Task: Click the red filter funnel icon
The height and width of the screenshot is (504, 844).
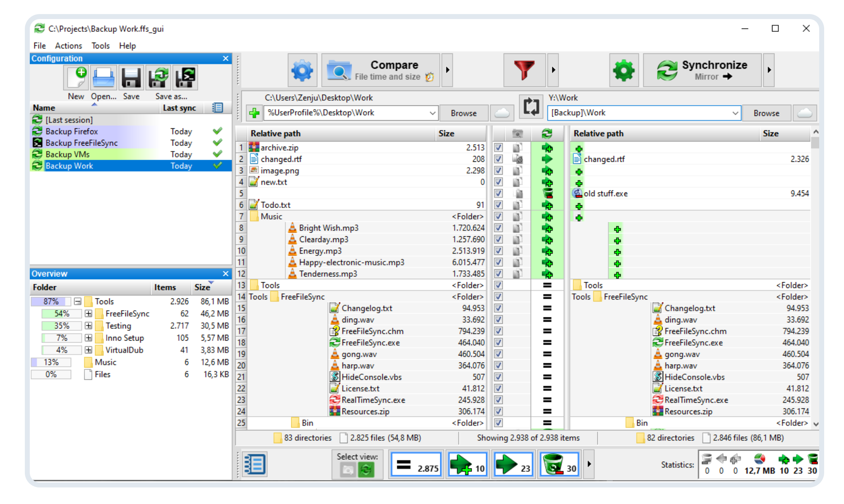Action: (524, 70)
